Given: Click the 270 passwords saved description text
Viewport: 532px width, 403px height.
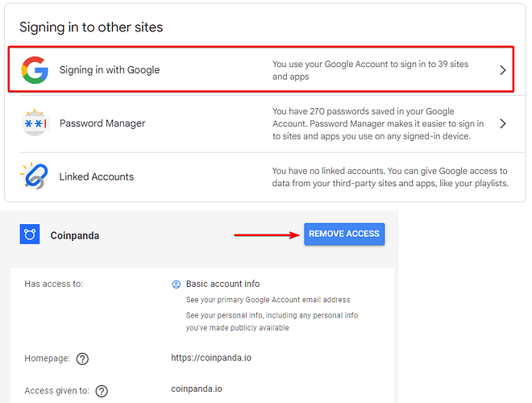Looking at the screenshot, I should coord(378,124).
